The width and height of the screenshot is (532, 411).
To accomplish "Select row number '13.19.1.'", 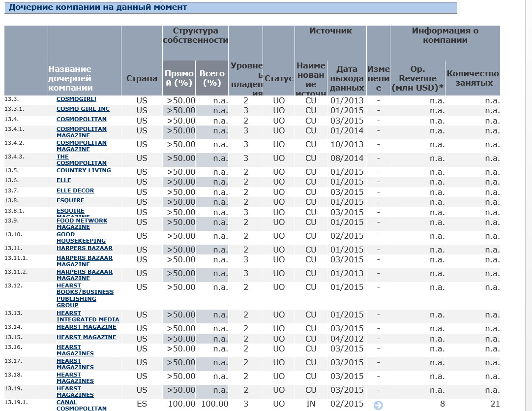I will tap(16, 402).
